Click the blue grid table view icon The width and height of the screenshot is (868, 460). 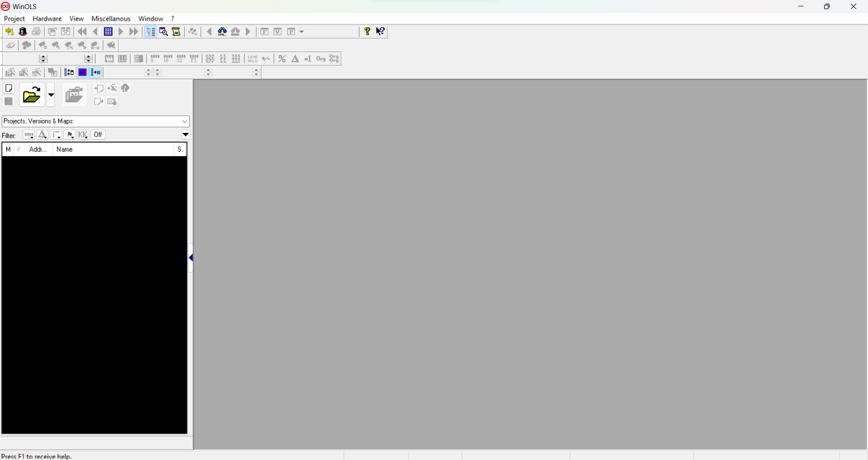tap(108, 32)
